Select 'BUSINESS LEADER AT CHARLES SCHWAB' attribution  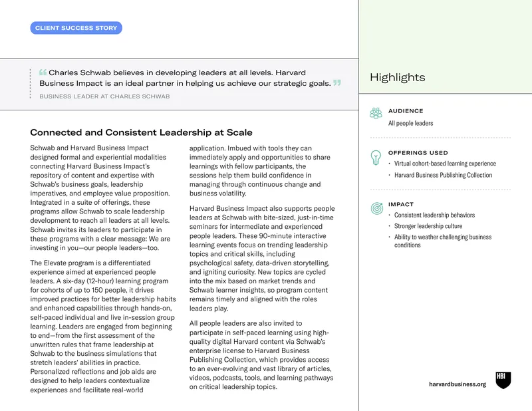104,96
